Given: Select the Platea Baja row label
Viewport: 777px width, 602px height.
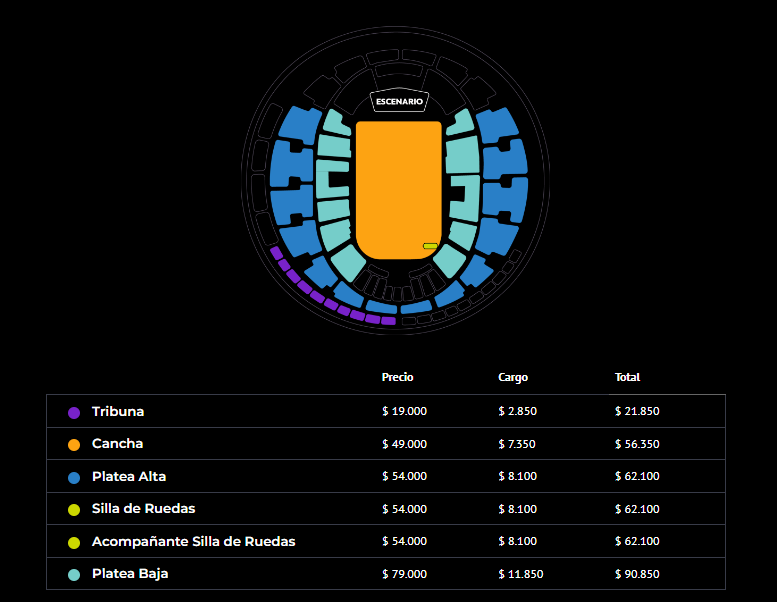Looking at the screenshot, I should (130, 573).
